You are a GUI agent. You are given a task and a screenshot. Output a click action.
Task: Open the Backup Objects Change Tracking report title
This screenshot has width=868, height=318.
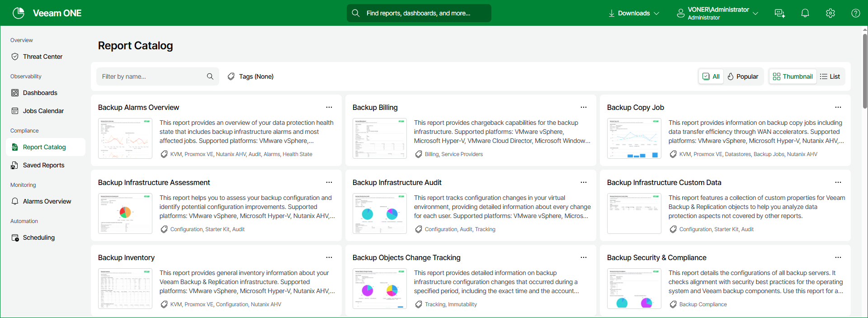pyautogui.click(x=406, y=257)
